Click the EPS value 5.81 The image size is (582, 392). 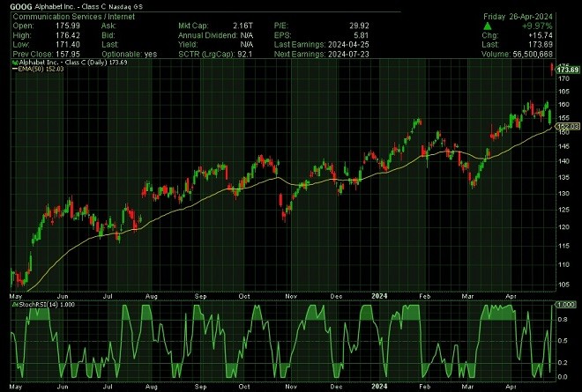362,35
